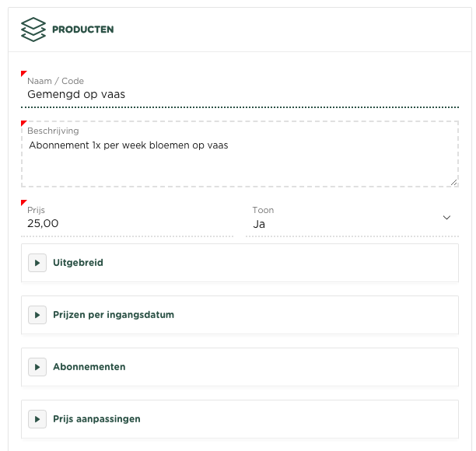Grab the resize handle of the Beschrijving box
The height and width of the screenshot is (451, 476).
[453, 182]
